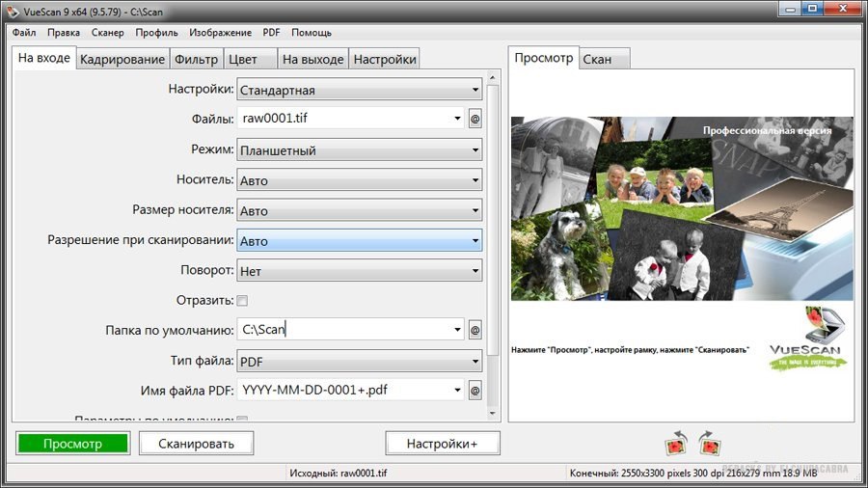Click scroll-up arrow of options panel
Image resolution: width=868 pixels, height=488 pixels.
click(x=493, y=77)
